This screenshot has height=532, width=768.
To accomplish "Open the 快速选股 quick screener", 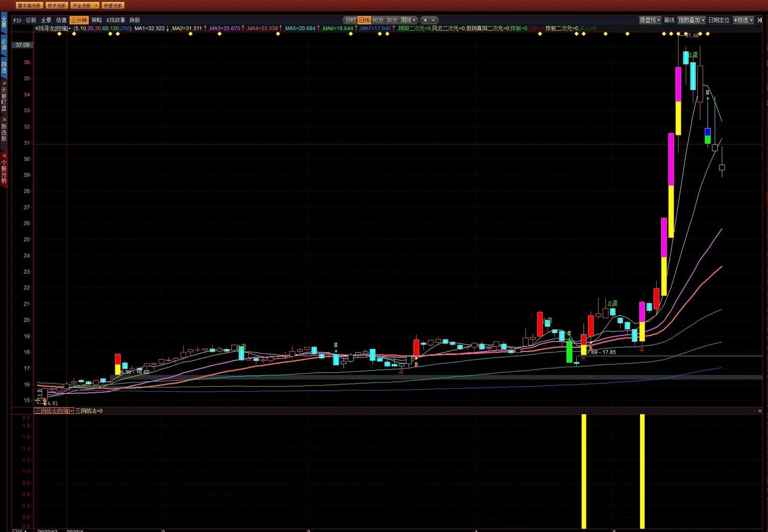I will (113, 6).
